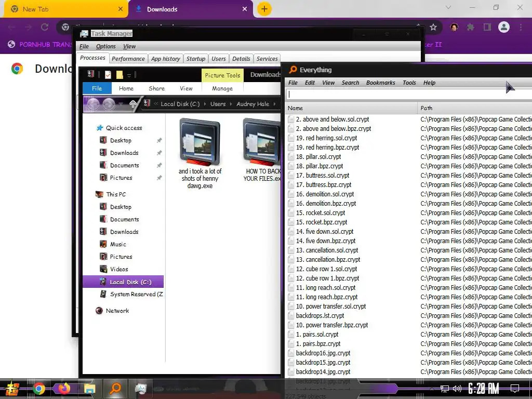Select This PC in Explorer sidebar
Viewport: 532px width, 399px height.
point(111,194)
